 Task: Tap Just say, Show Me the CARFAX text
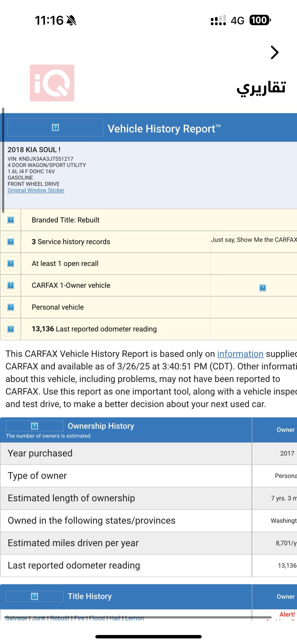(254, 240)
